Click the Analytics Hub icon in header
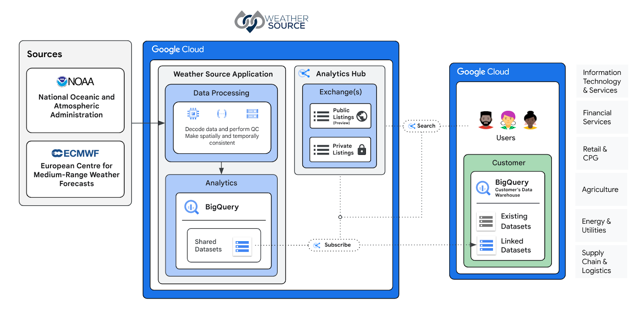 (304, 73)
